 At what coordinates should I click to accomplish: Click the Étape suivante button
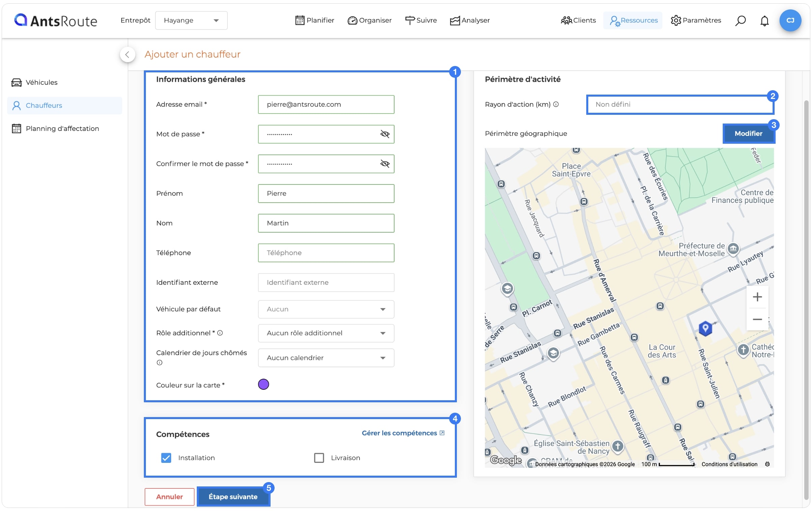[x=233, y=497]
